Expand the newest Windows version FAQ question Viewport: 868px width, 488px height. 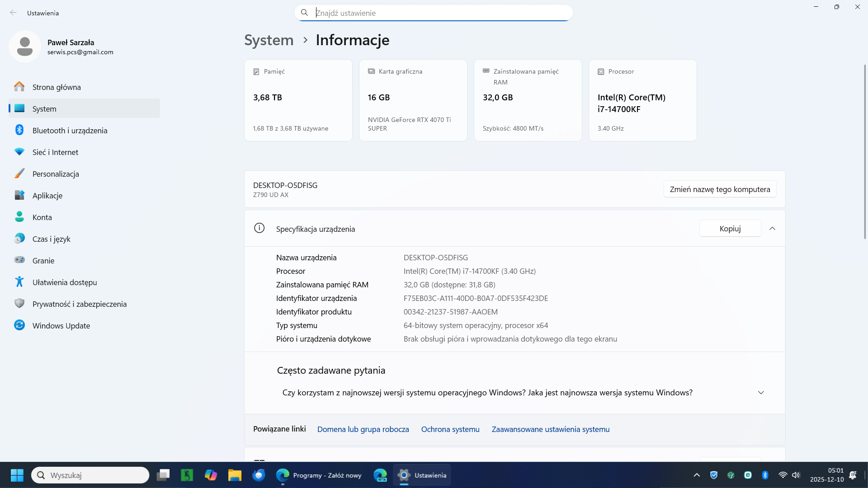(x=761, y=393)
